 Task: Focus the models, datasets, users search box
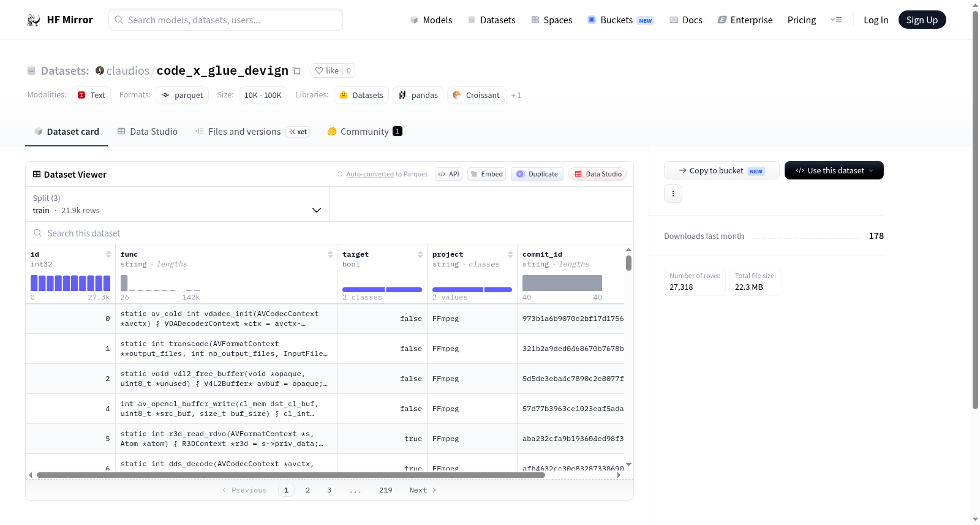[x=225, y=20]
